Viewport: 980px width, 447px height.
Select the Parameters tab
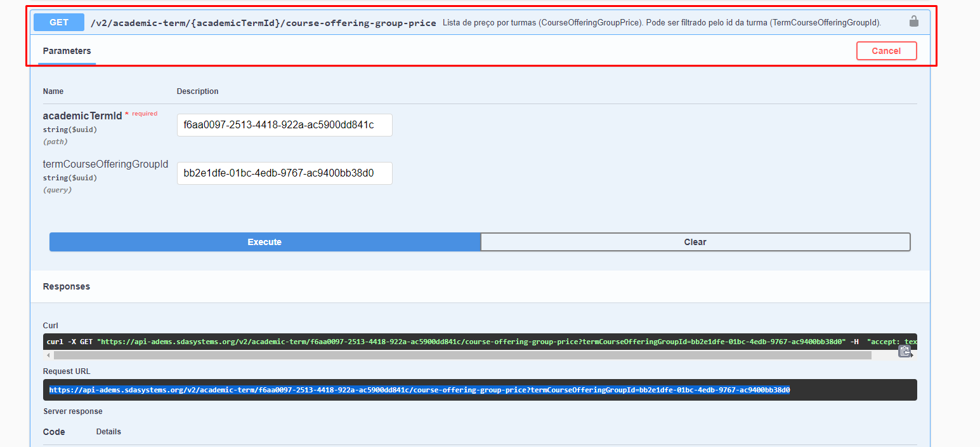(67, 51)
